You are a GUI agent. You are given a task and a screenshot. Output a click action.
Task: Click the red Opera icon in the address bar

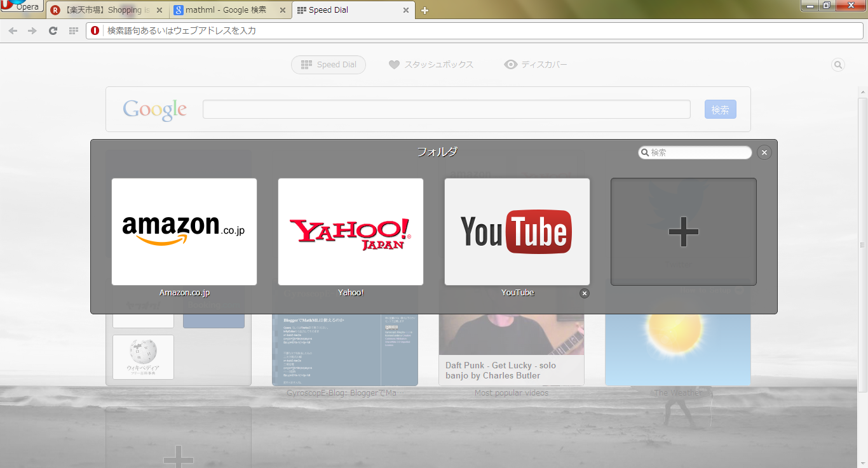[x=95, y=30]
